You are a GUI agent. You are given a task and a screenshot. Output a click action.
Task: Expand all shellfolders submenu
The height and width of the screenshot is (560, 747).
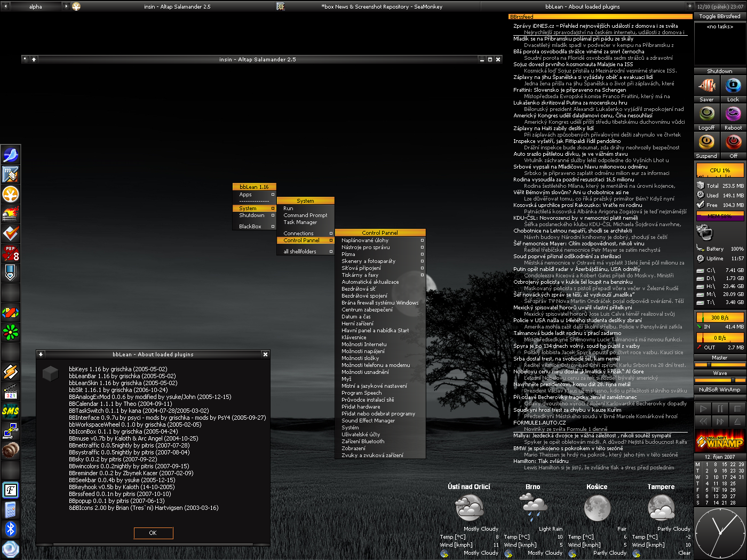(305, 251)
